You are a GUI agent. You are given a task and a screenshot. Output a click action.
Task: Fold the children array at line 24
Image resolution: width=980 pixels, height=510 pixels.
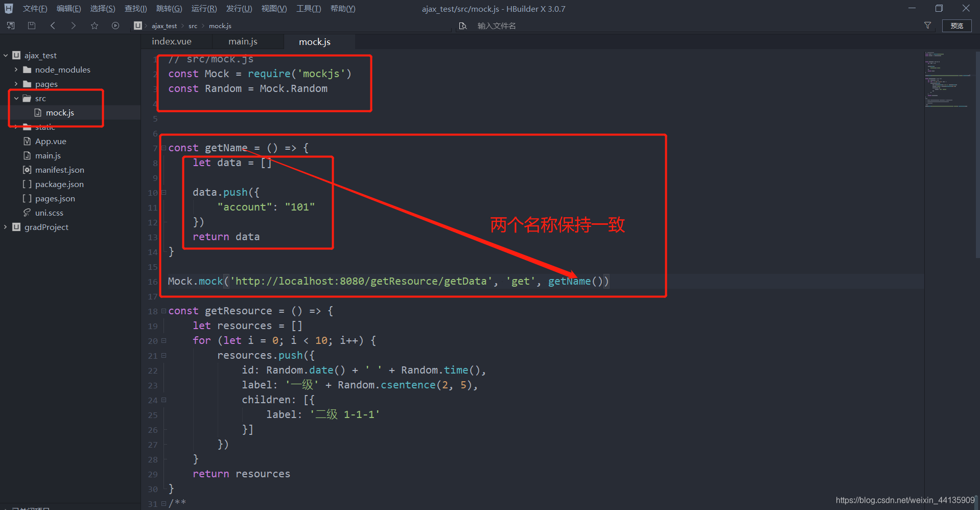point(164,400)
